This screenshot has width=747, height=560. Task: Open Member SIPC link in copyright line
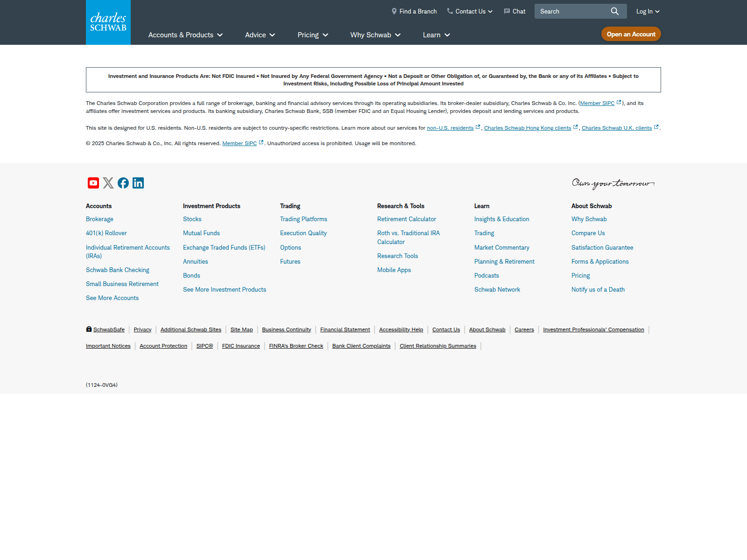coord(240,143)
